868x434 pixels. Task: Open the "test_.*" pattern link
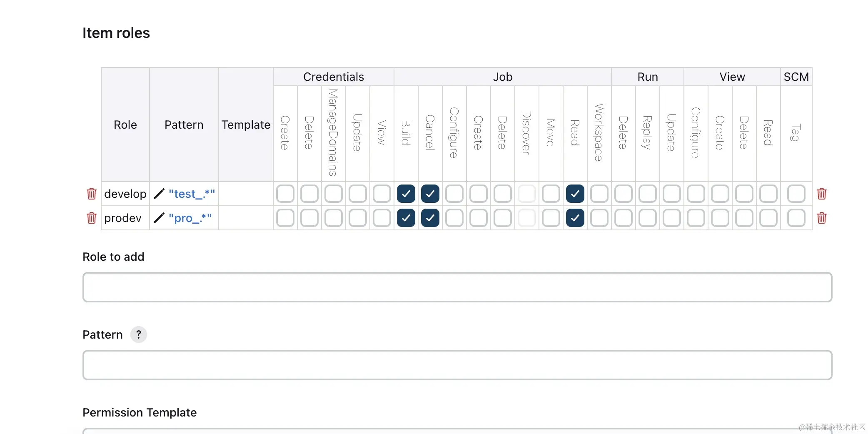[192, 194]
